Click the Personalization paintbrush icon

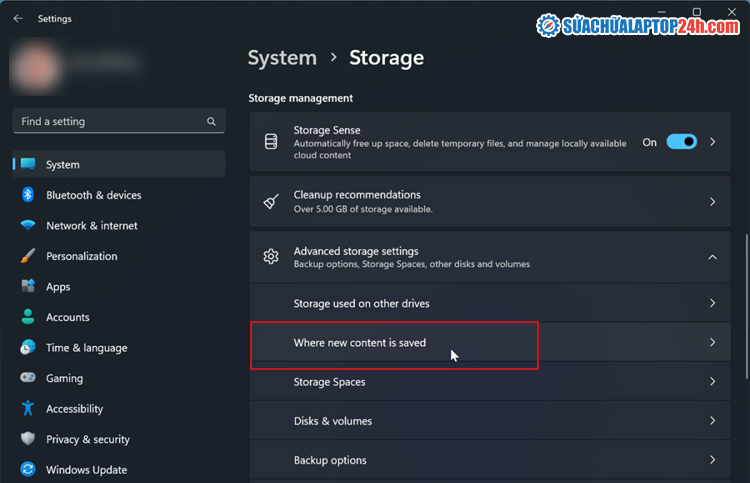(x=28, y=256)
